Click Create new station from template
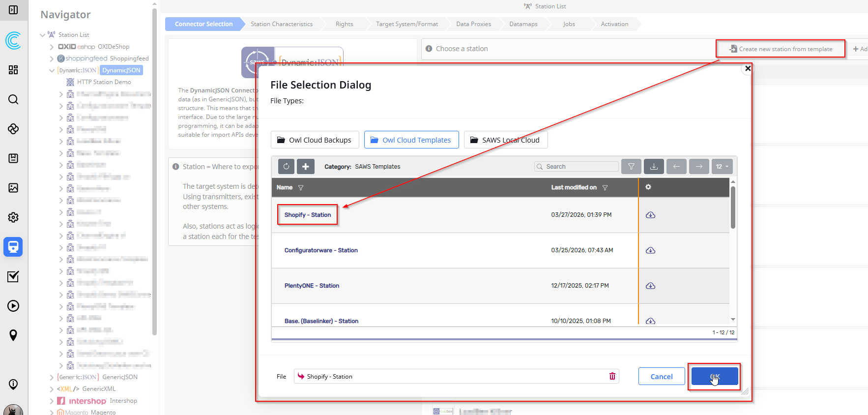 tap(781, 49)
